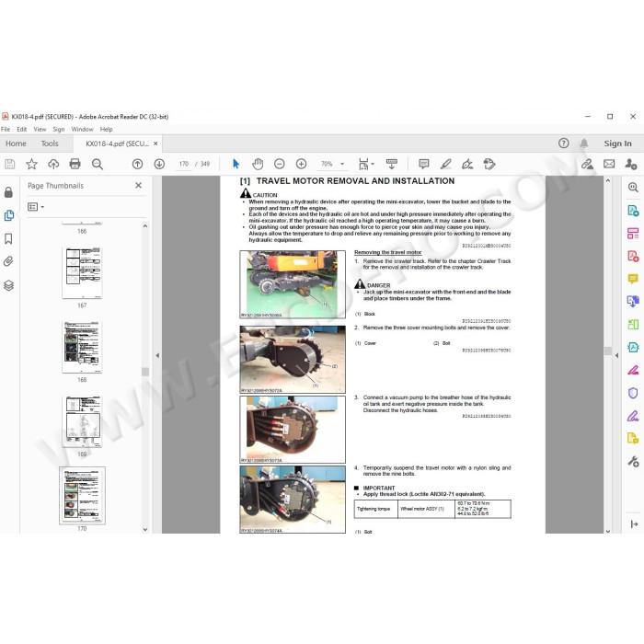This screenshot has width=644, height=644.
Task: Click the thumbnails panel scroll up arrow
Action: coord(145,226)
